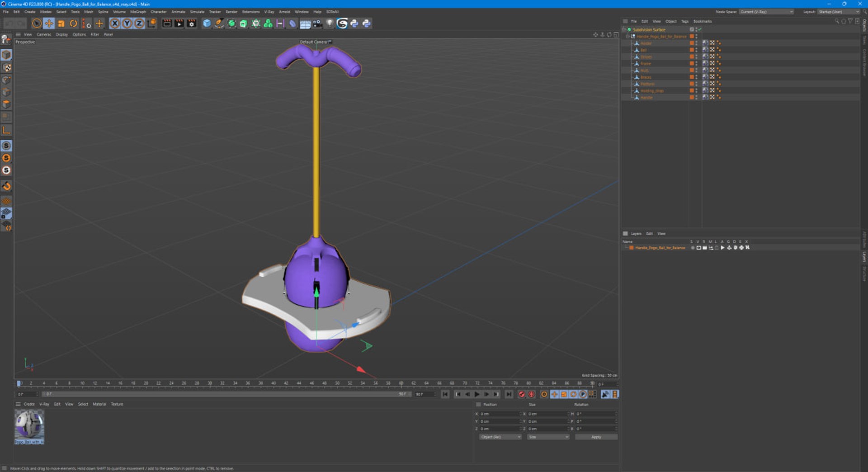Image resolution: width=868 pixels, height=472 pixels.
Task: Select the Move tool in the top toolbar
Action: tap(49, 24)
